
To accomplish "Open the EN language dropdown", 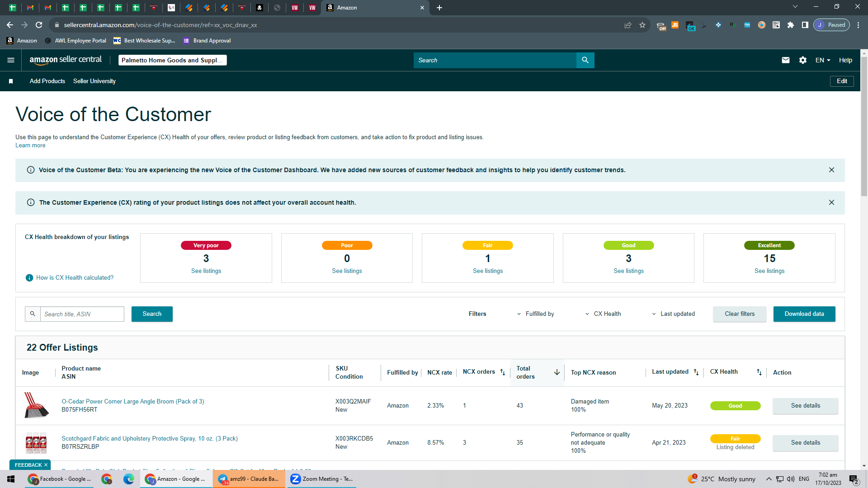I will point(823,60).
